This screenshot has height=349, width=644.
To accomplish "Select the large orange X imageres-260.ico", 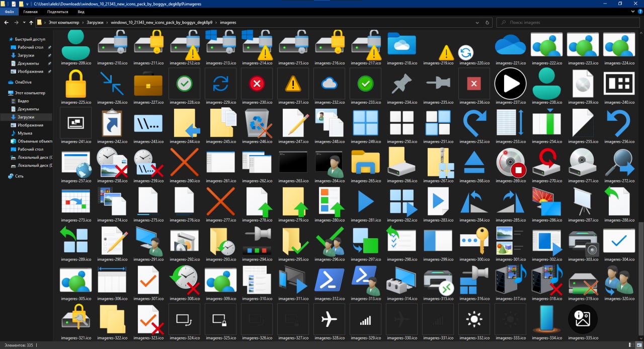I will coord(185,162).
